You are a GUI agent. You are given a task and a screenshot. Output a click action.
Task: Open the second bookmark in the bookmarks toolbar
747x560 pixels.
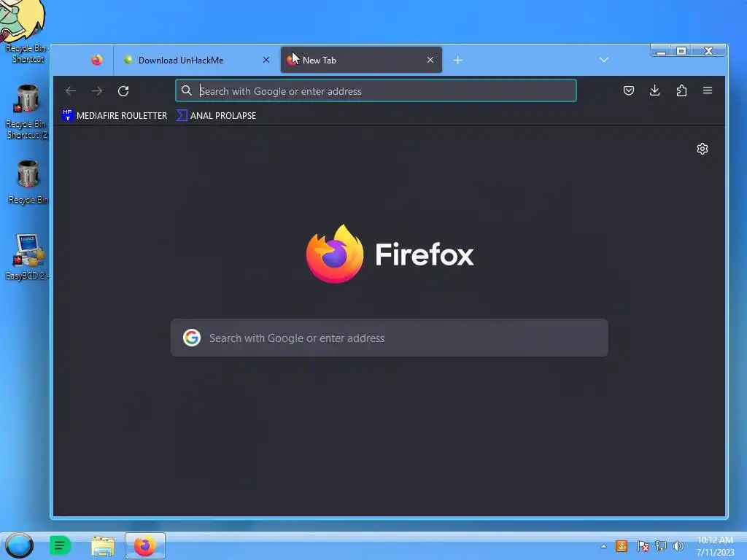pyautogui.click(x=216, y=116)
